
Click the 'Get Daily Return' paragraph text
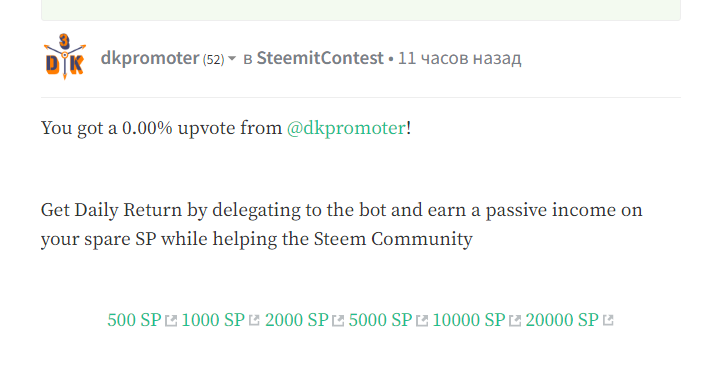(341, 225)
